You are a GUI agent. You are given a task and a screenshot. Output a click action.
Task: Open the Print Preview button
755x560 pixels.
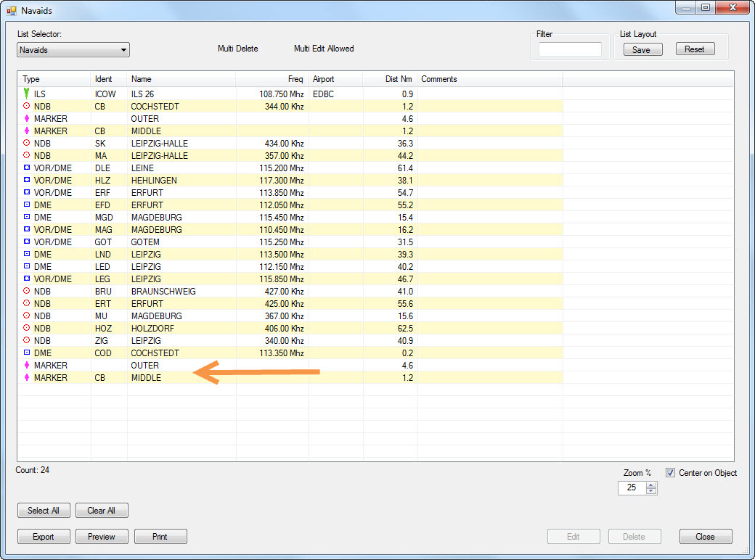[102, 537]
